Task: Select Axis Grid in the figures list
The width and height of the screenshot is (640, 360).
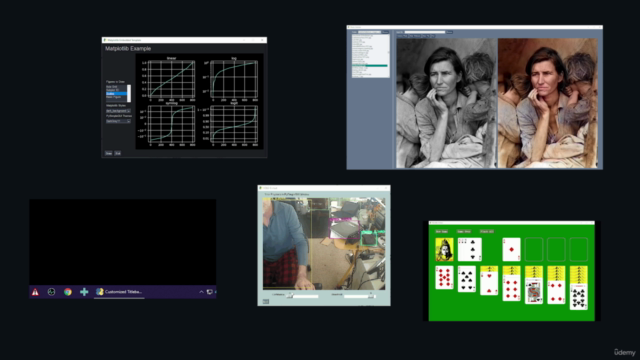Action: point(116,87)
